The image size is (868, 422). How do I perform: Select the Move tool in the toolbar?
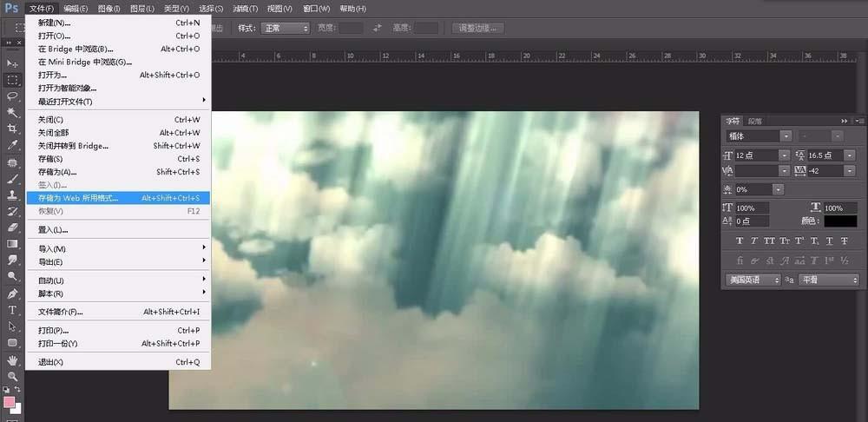click(11, 63)
